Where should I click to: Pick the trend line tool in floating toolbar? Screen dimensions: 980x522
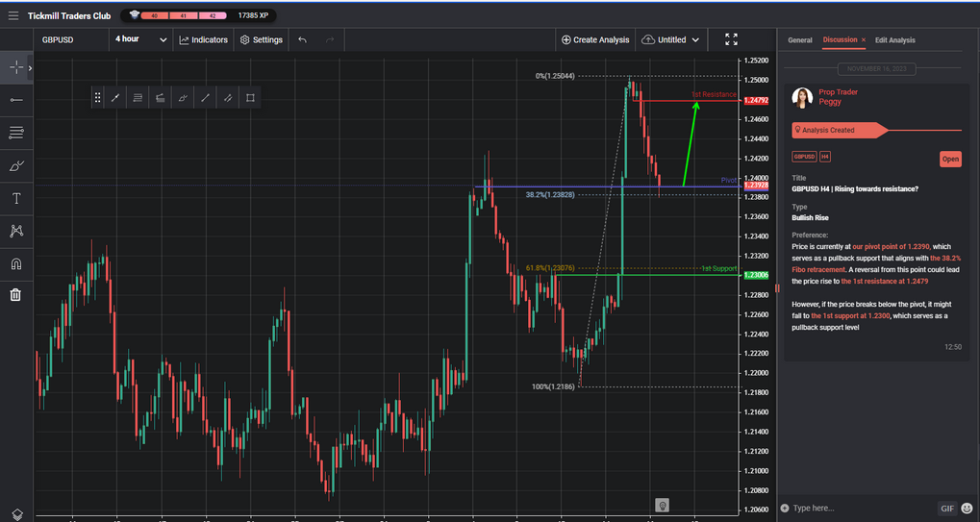[115, 97]
